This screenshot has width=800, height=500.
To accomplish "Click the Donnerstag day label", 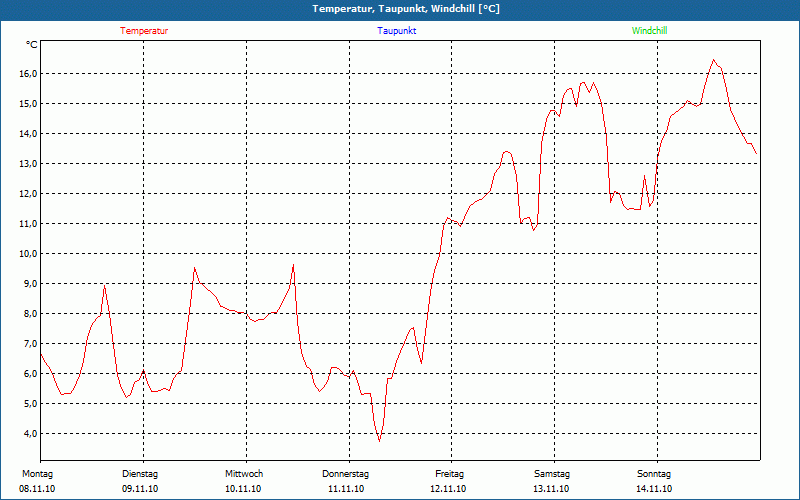I will click(x=345, y=474).
